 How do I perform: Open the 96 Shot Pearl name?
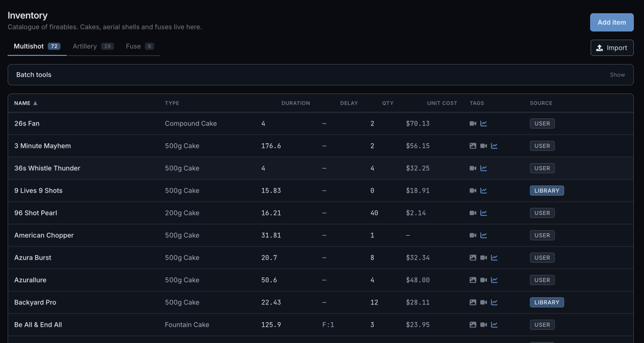click(x=36, y=213)
